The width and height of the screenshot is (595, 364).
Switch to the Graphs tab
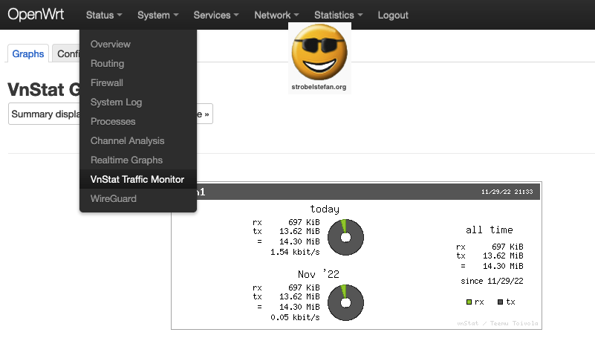[28, 54]
